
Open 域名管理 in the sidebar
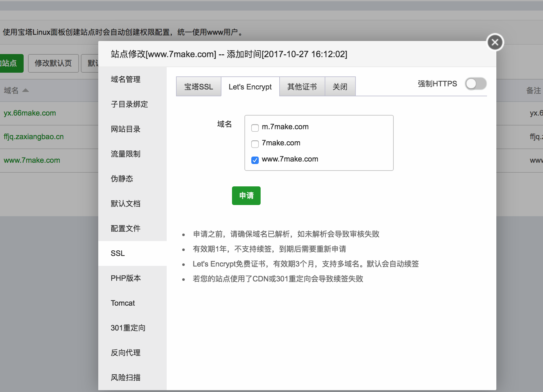[x=126, y=80]
